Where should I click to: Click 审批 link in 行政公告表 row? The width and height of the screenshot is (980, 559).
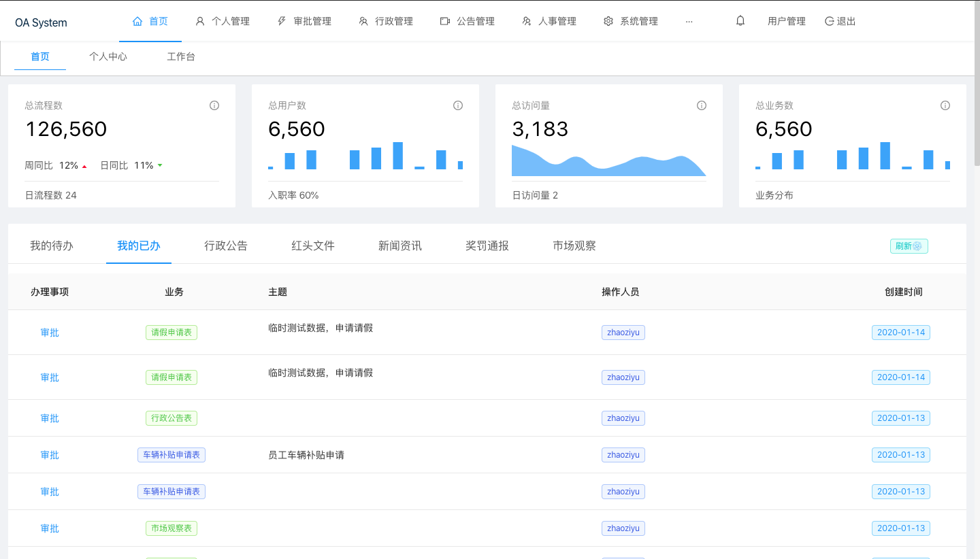[x=50, y=418]
